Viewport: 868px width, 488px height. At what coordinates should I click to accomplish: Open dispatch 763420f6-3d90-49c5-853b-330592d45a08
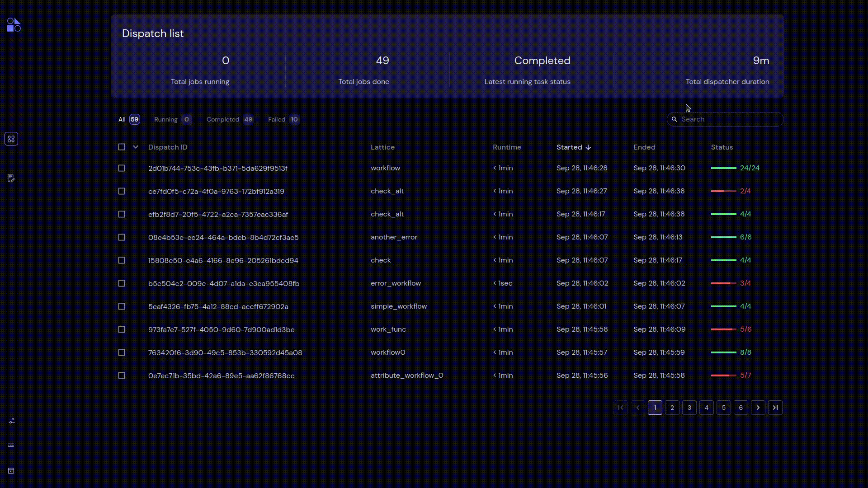[x=225, y=352]
